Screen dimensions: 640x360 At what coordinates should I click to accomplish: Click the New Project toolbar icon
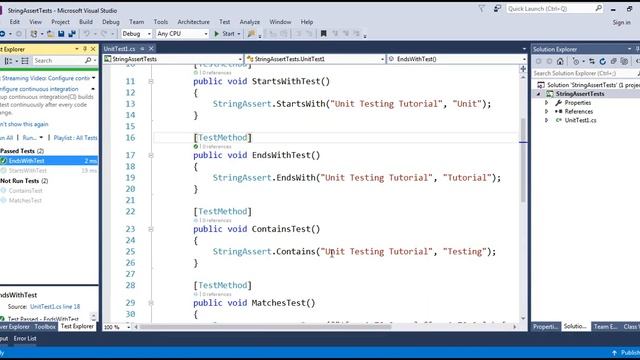click(34, 34)
